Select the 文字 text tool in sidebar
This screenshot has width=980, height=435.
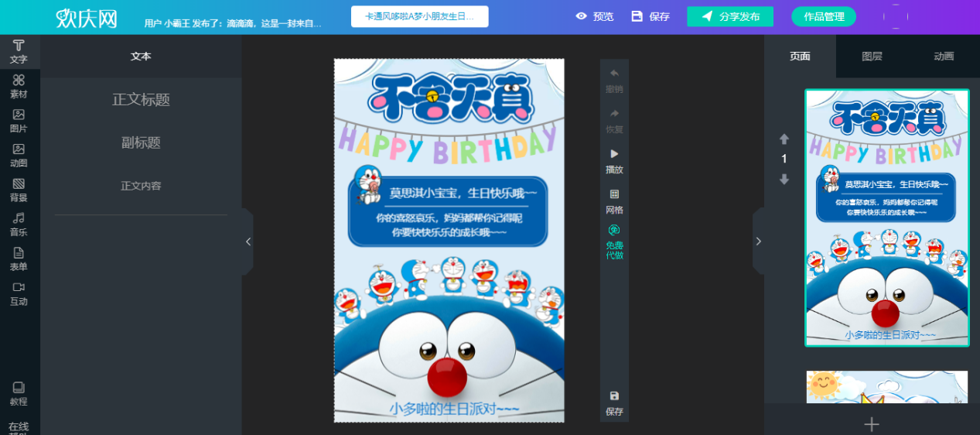click(x=19, y=51)
